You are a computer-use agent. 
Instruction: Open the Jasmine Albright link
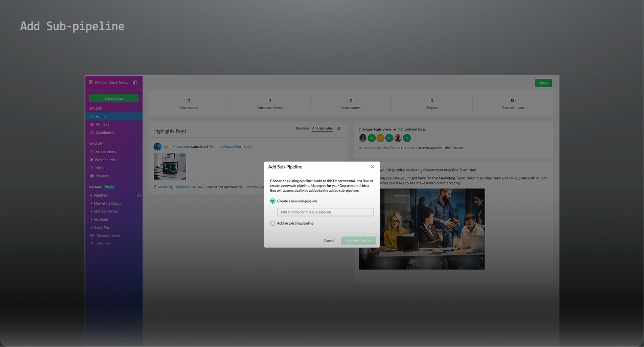tap(370, 147)
